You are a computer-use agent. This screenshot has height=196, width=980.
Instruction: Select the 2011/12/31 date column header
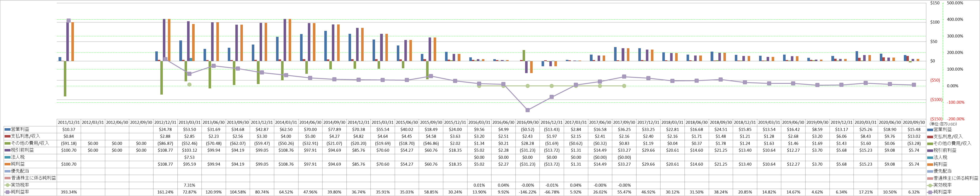(x=69, y=123)
